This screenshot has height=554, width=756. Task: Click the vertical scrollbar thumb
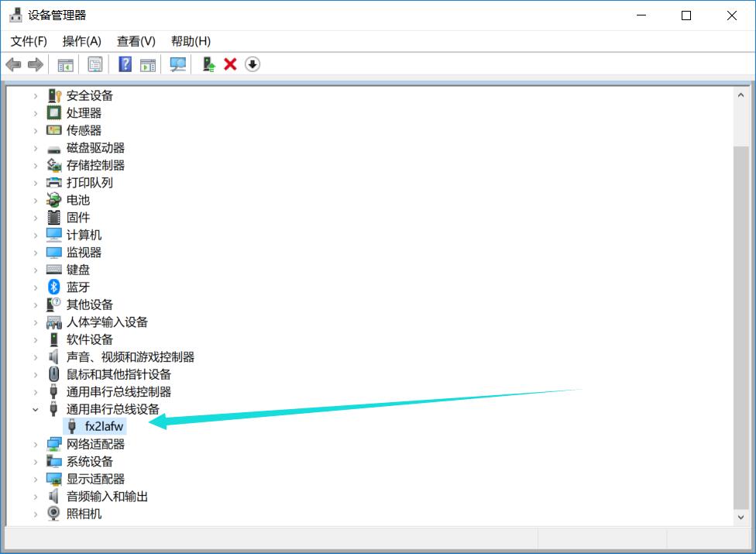click(741, 327)
